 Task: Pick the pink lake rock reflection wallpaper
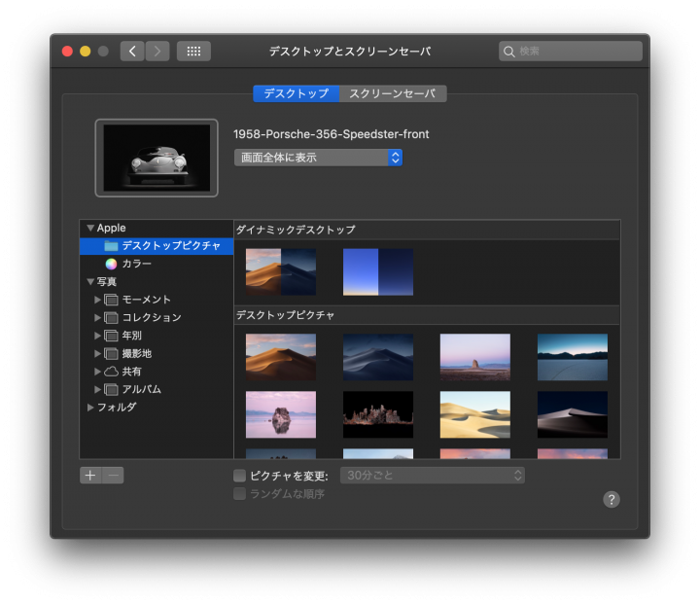[x=281, y=414]
